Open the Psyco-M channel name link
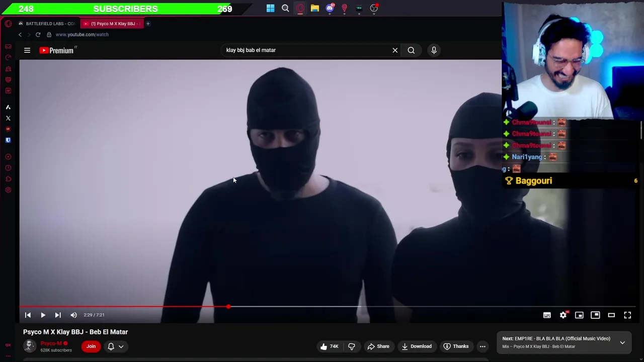Screen dimensions: 644x362 tap(51, 343)
